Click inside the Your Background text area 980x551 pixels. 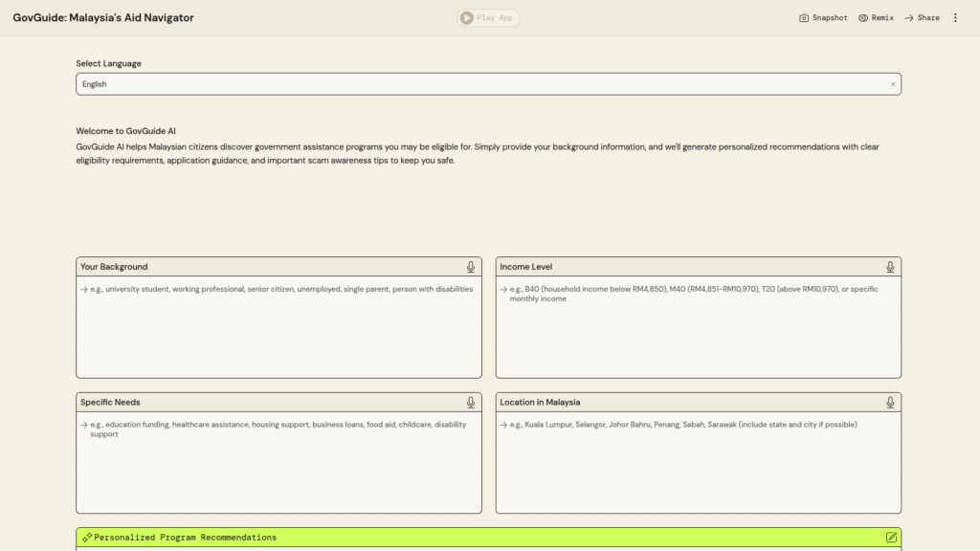[x=278, y=330]
